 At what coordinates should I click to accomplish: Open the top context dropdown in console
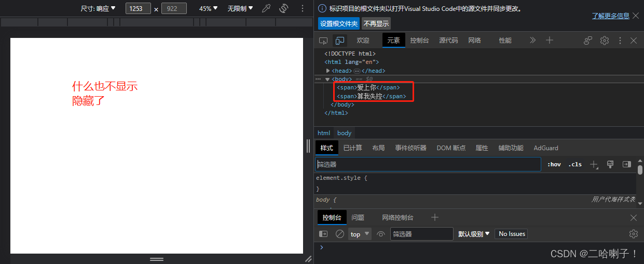(x=360, y=234)
